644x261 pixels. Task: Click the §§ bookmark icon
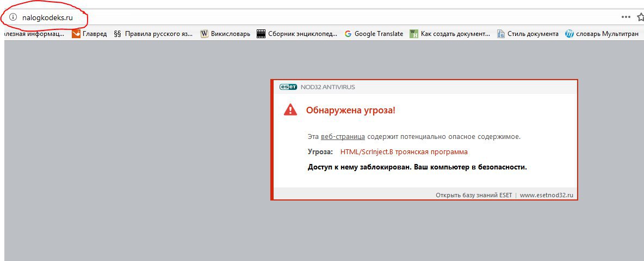tap(117, 34)
